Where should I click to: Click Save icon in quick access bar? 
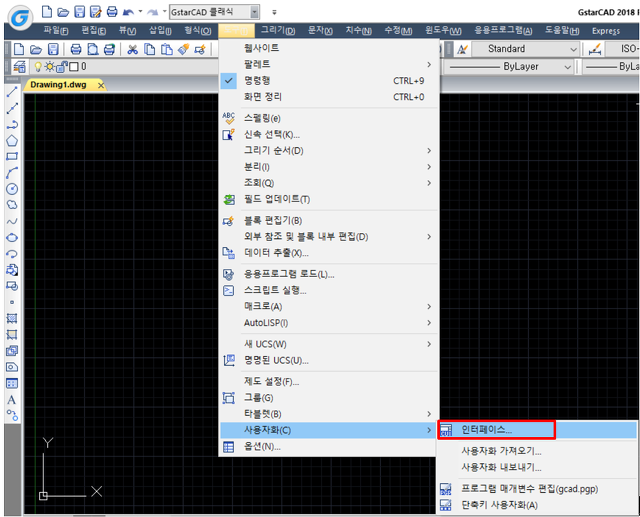click(80, 12)
